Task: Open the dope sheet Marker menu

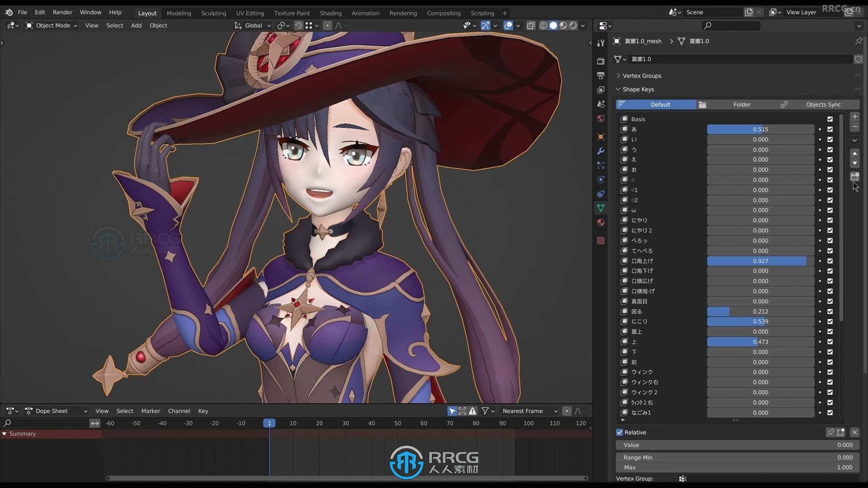Action: [151, 411]
